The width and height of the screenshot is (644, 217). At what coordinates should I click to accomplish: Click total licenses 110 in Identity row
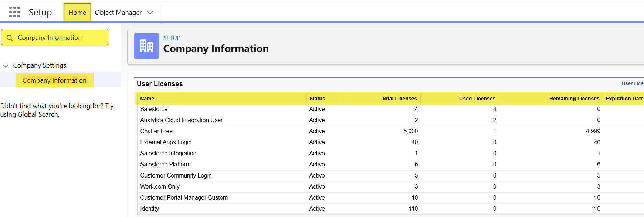click(413, 209)
